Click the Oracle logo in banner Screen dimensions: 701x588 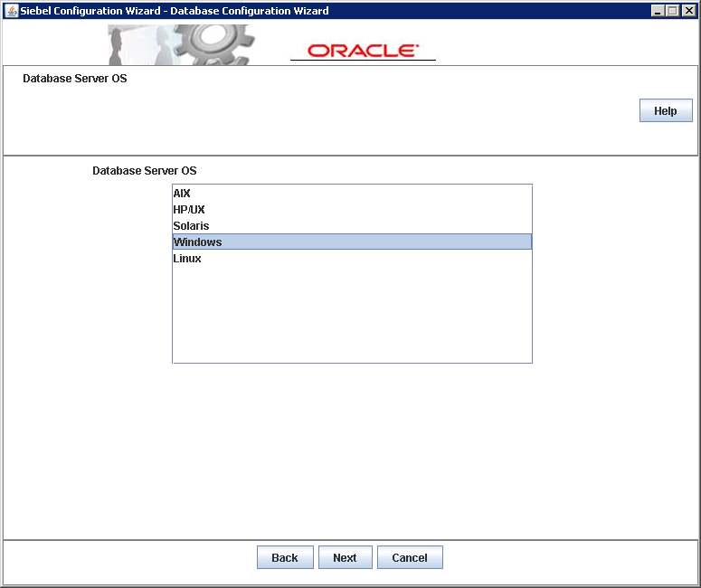363,51
